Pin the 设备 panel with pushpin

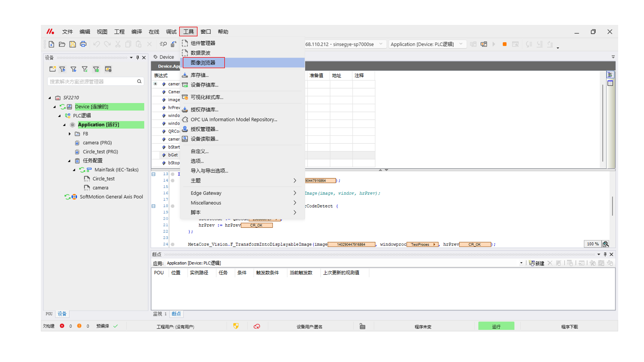click(x=138, y=58)
